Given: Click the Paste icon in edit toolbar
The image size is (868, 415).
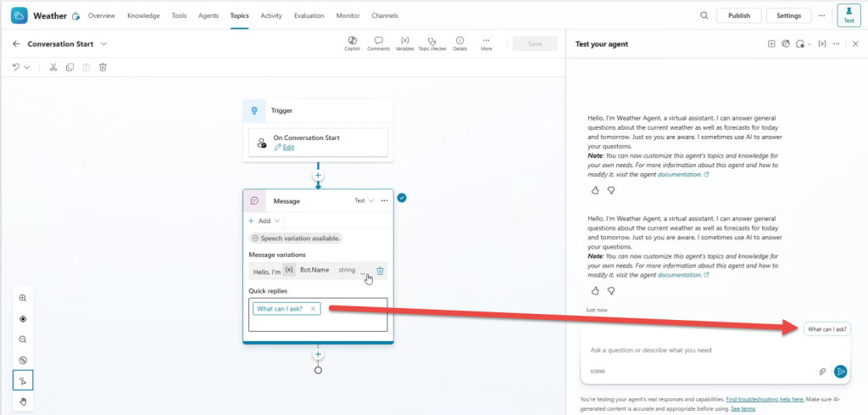Looking at the screenshot, I should 86,67.
